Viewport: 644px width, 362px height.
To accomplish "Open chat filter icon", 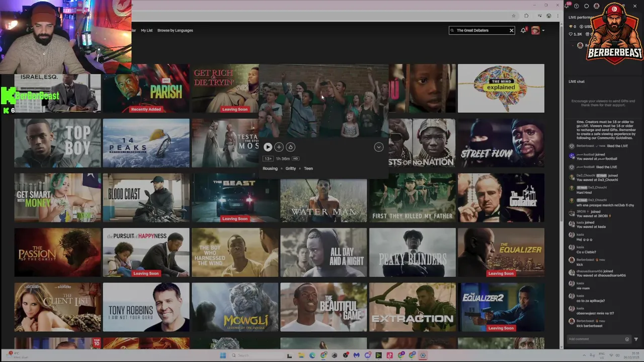I will pos(636,339).
